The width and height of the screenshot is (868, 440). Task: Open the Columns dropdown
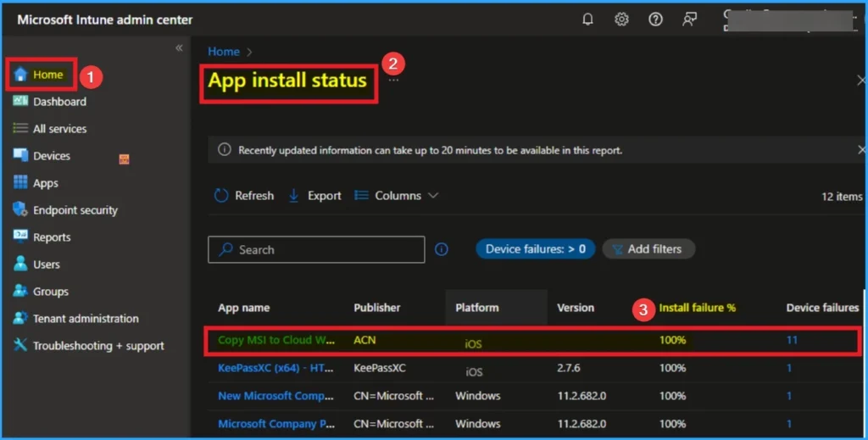point(397,195)
